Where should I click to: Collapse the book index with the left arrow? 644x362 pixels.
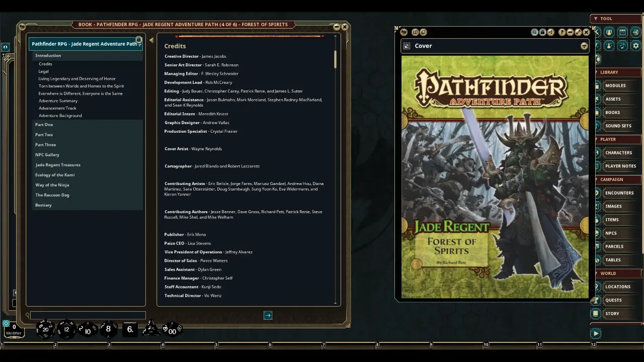coord(151,40)
